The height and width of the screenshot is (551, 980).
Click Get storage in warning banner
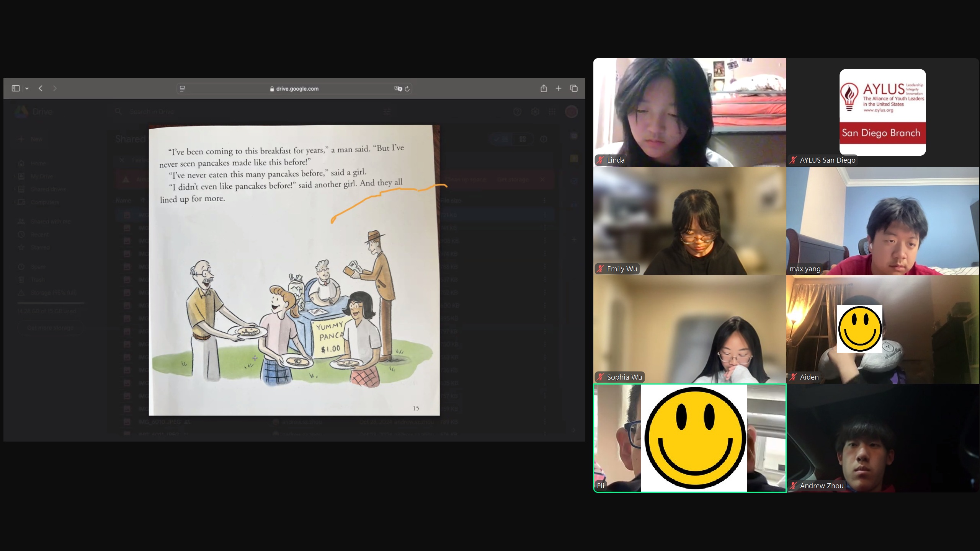513,179
